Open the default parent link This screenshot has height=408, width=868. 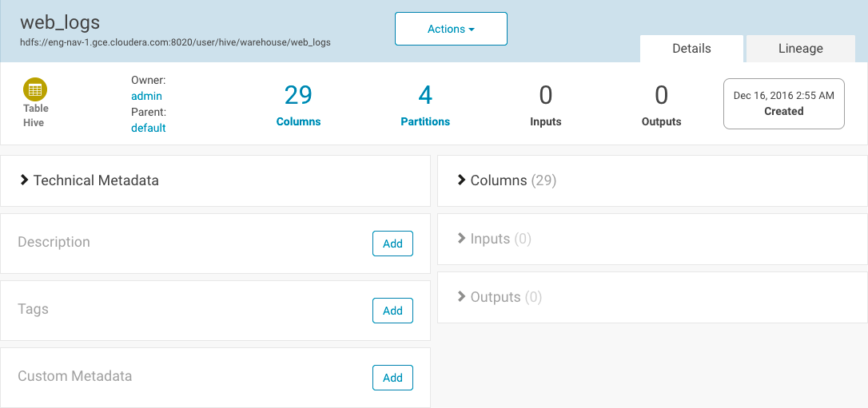point(149,128)
